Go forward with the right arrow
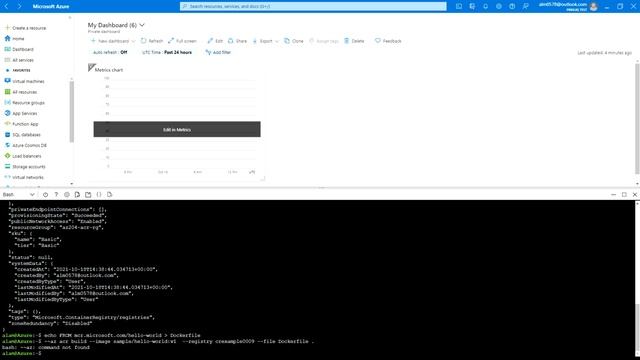This screenshot has height=360, width=640. (x=19, y=7)
